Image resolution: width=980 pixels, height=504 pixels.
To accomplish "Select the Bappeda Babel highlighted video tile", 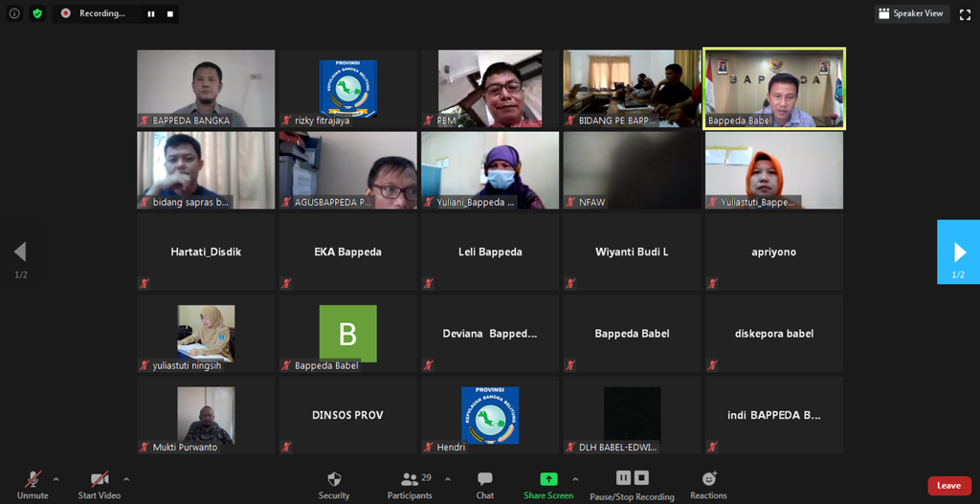I will (774, 88).
